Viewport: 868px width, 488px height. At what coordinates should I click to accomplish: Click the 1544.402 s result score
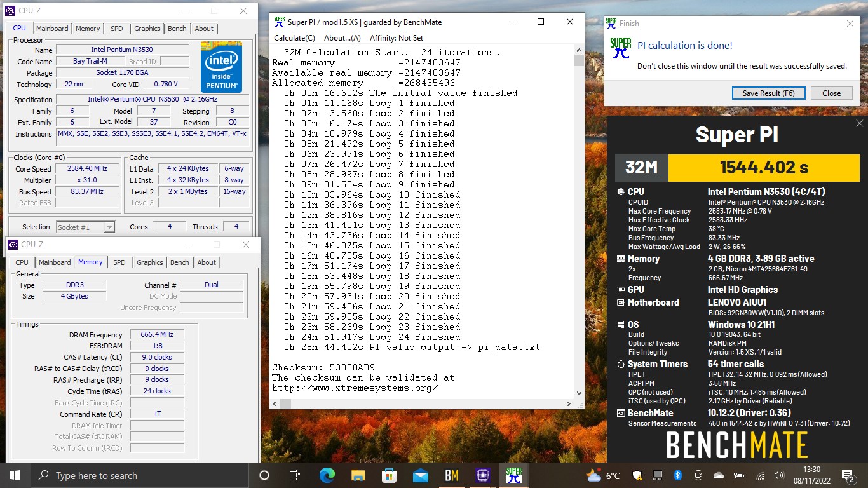coord(764,168)
